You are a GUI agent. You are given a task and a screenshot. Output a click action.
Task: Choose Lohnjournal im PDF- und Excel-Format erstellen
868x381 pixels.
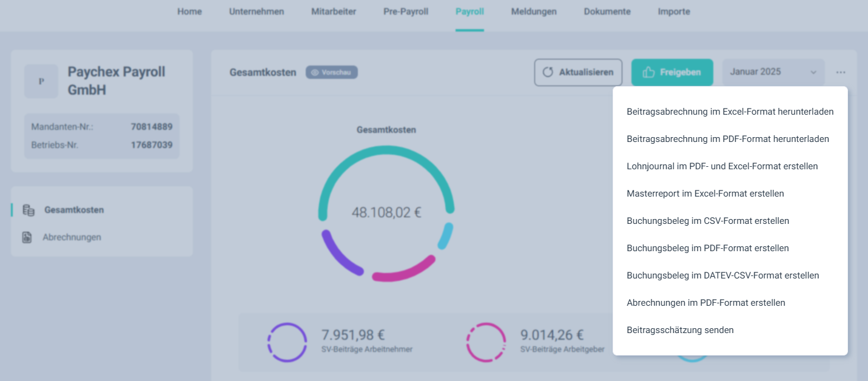point(722,166)
